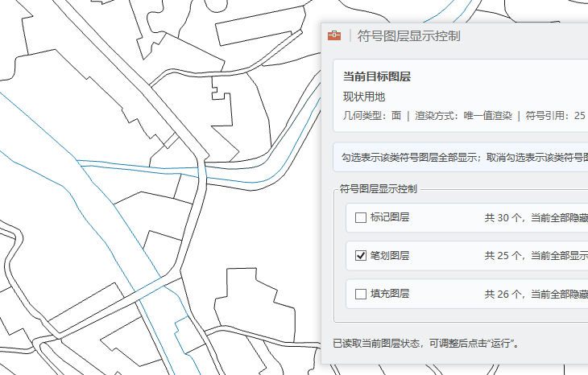Click the 笔划图层 label text

coord(390,256)
